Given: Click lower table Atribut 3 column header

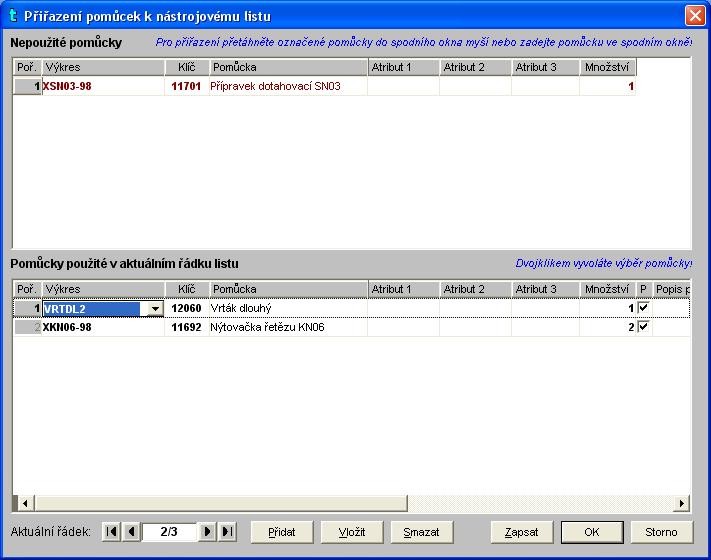Looking at the screenshot, I should coord(545,289).
